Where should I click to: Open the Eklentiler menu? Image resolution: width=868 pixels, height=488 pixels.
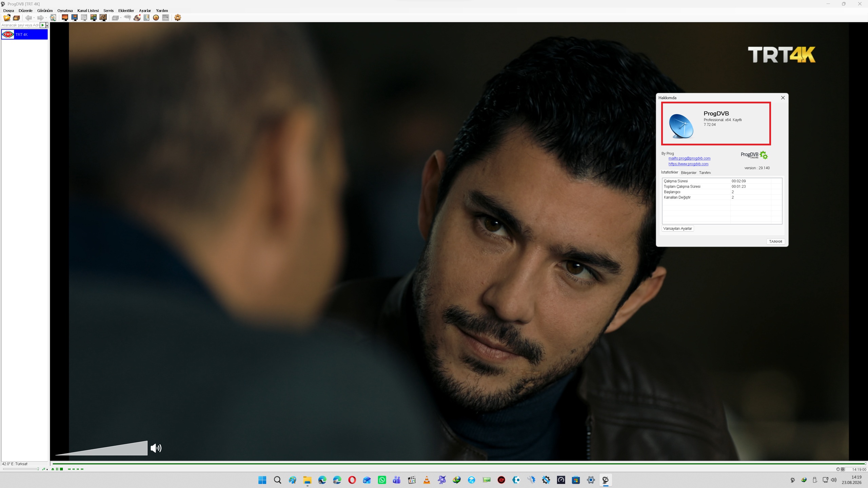(x=126, y=11)
